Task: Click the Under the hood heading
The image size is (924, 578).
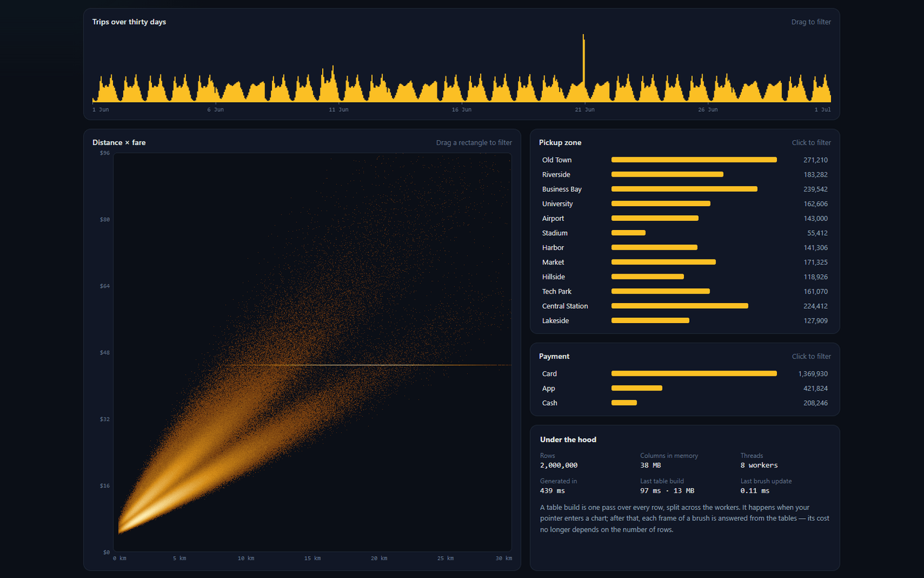Action: pos(568,440)
